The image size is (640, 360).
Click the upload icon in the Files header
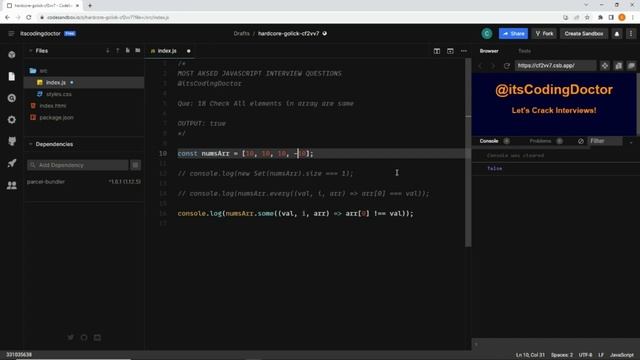click(x=118, y=51)
